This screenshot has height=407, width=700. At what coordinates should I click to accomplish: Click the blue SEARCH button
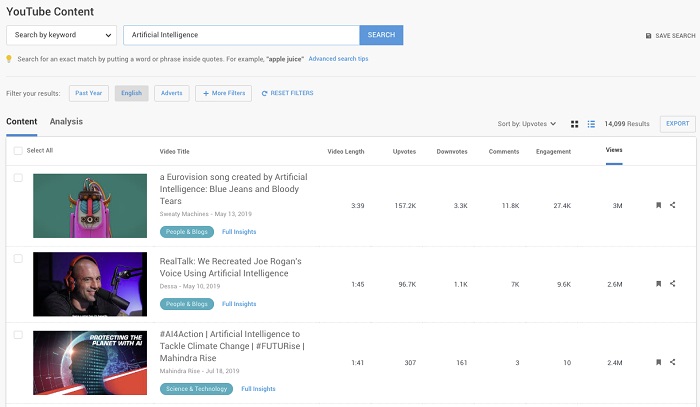point(381,35)
